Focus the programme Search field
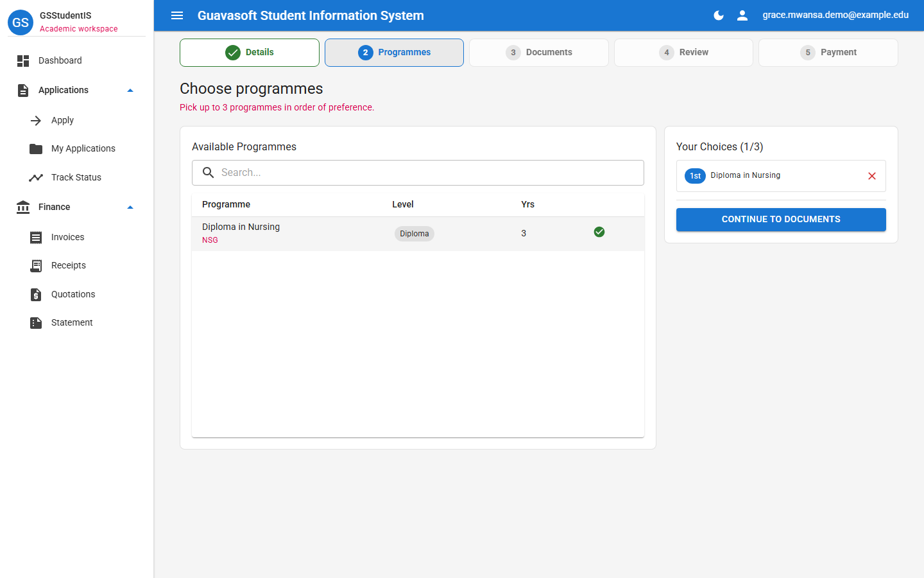This screenshot has width=924, height=578. (x=418, y=173)
